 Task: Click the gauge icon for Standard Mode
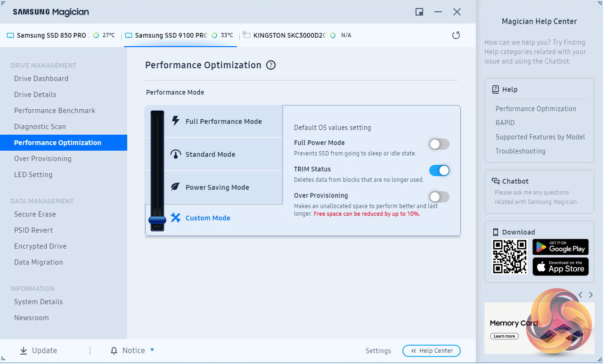click(x=176, y=154)
